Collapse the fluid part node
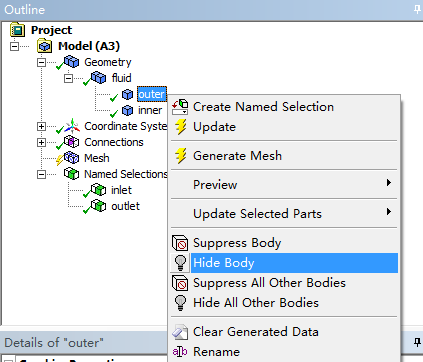 [68, 78]
